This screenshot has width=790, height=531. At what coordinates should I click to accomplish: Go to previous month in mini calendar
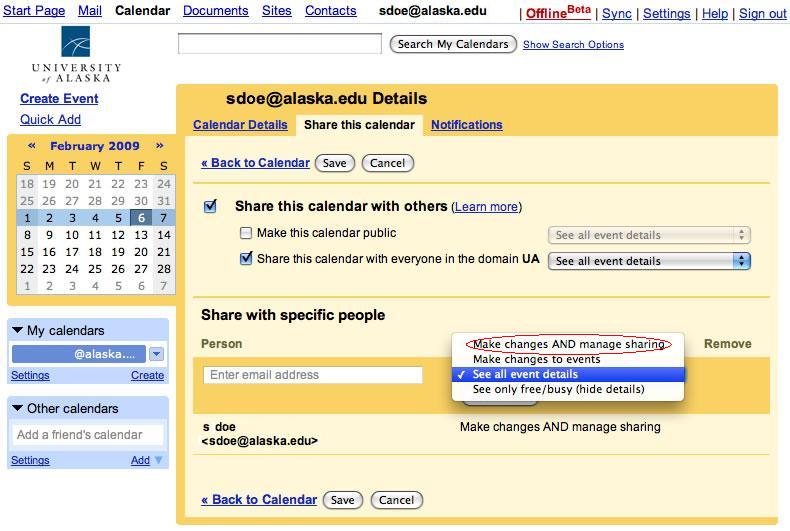(x=32, y=146)
